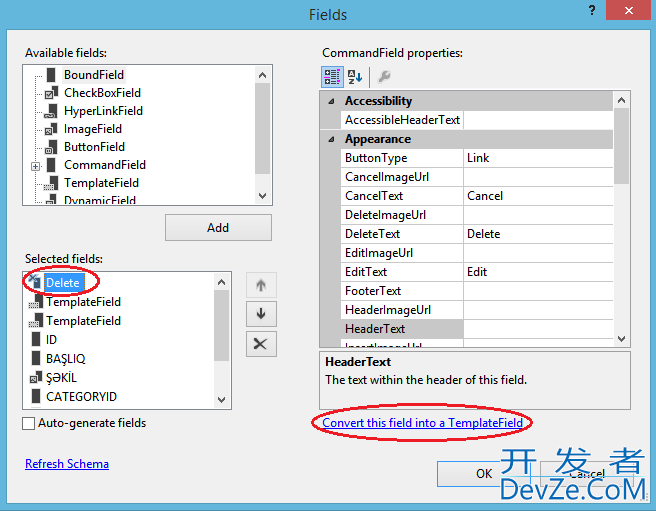Screen dimensions: 656x511
Task: Select ImageField in Available fields
Action: [93, 129]
